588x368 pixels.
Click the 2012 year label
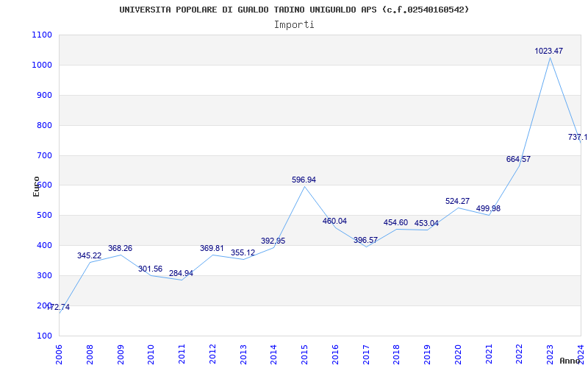[x=212, y=355]
